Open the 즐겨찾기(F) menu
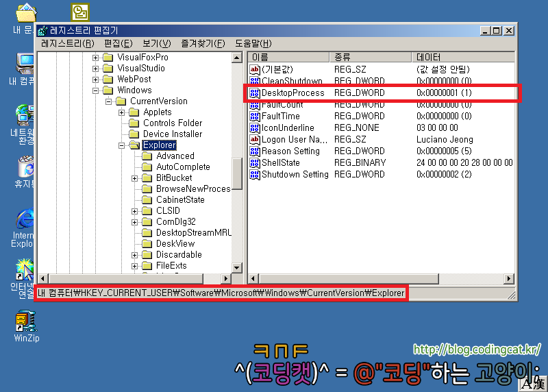The image size is (548, 392). (203, 43)
